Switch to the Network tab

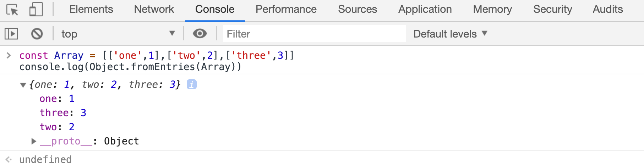pyautogui.click(x=154, y=9)
